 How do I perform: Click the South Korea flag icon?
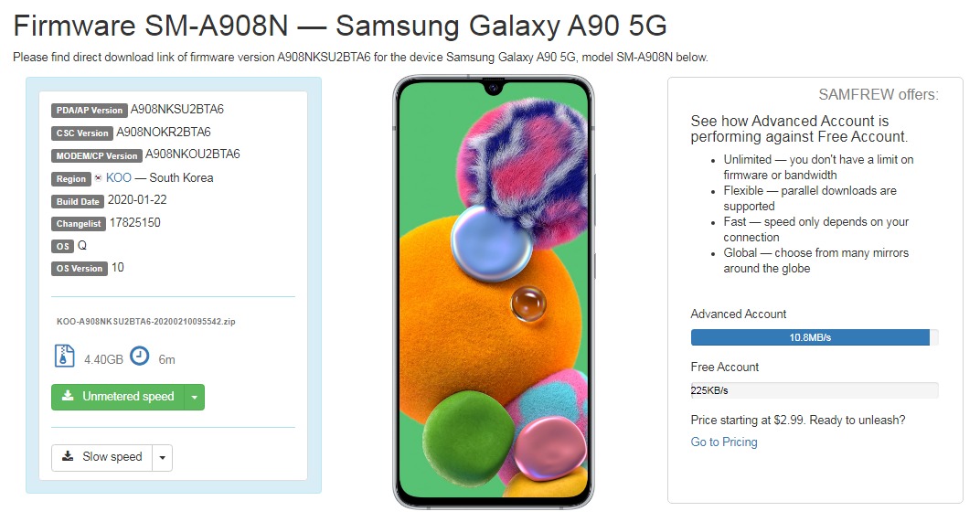pyautogui.click(x=98, y=178)
